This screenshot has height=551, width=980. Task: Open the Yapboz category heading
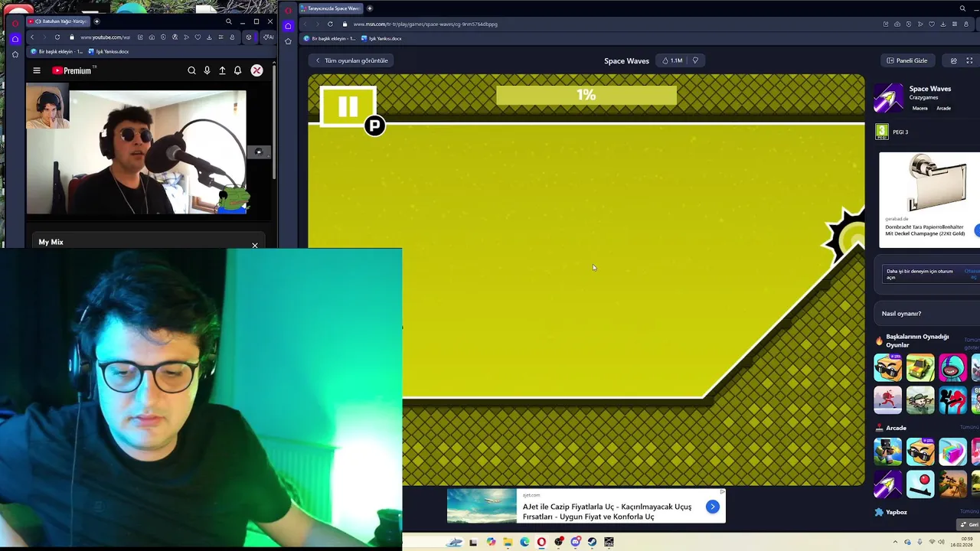coord(896,512)
